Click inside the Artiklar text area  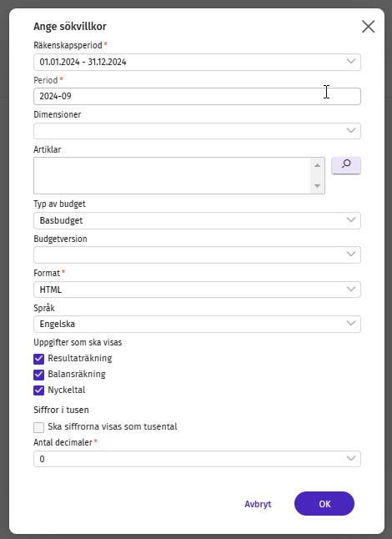pyautogui.click(x=172, y=176)
